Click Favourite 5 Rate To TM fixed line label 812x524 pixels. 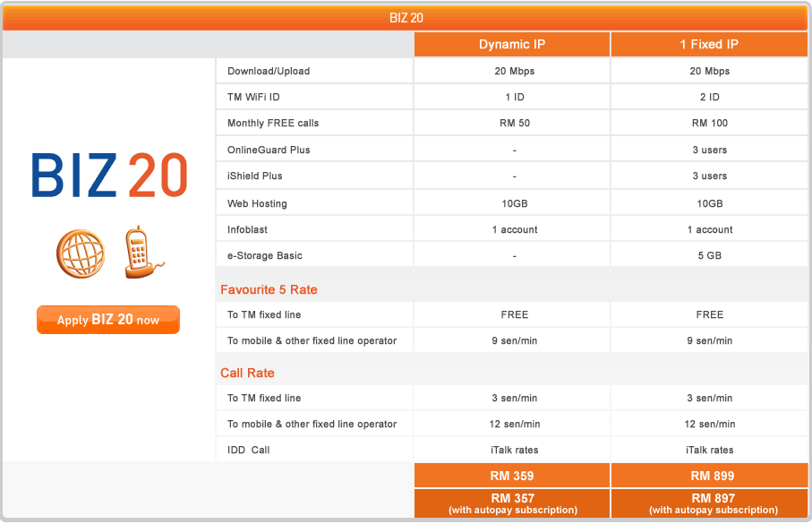pos(264,314)
